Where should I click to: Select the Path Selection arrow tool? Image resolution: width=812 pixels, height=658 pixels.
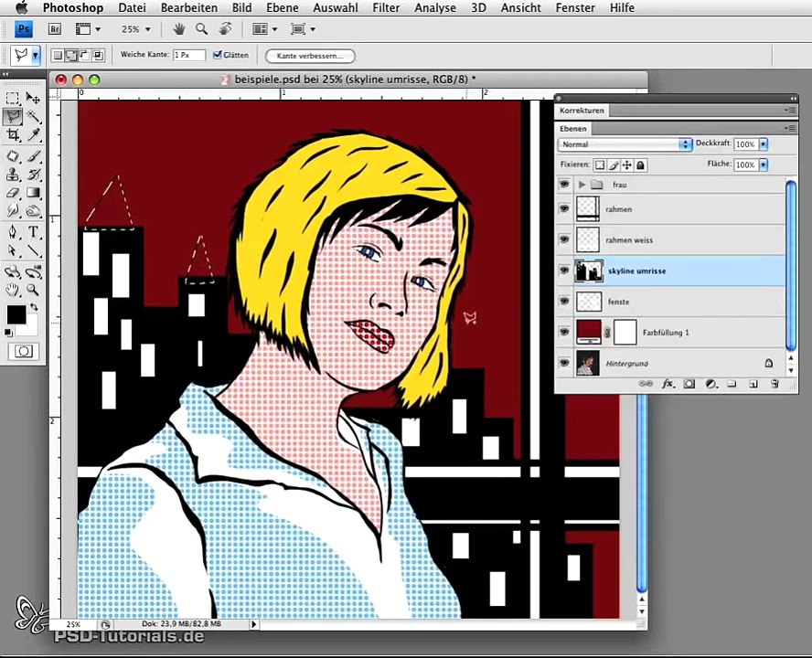(13, 251)
